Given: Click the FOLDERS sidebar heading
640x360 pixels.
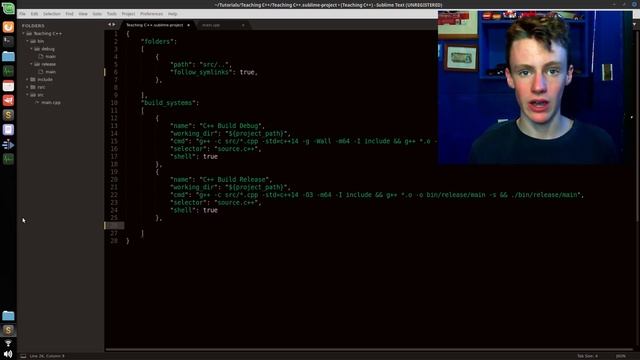Looking at the screenshot, I should point(33,26).
